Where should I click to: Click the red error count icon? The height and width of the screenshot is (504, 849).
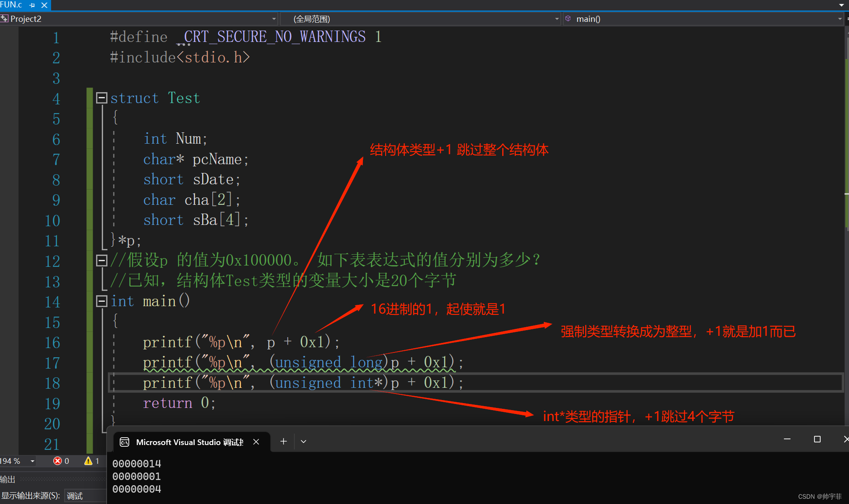57,461
